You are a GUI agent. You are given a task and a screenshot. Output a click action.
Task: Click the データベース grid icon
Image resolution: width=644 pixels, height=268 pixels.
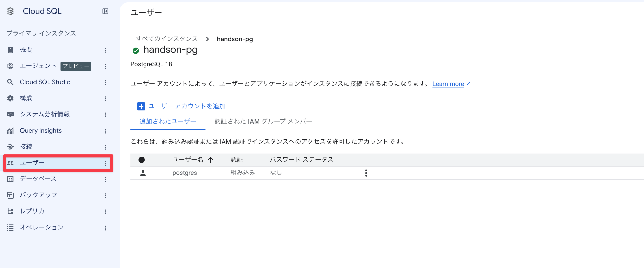[10, 179]
